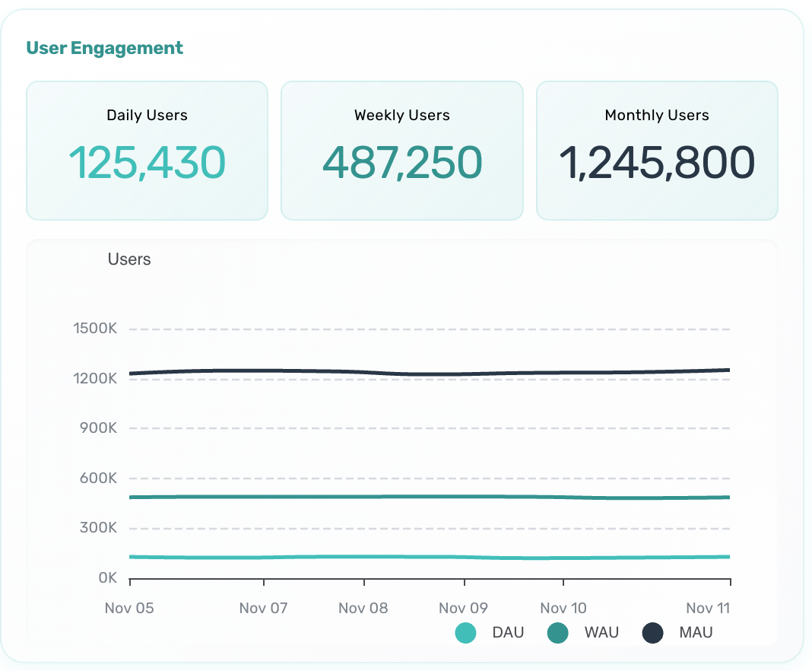
Task: Select the Nov 07 axis label
Action: [x=263, y=608]
